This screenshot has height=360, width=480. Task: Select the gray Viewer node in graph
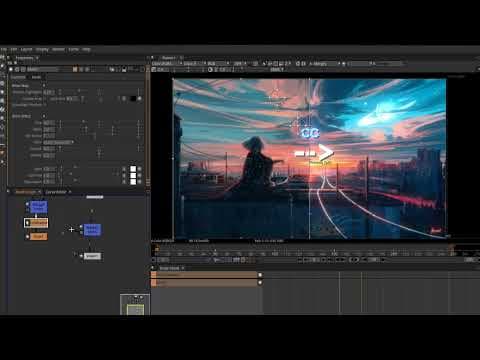coord(92,256)
